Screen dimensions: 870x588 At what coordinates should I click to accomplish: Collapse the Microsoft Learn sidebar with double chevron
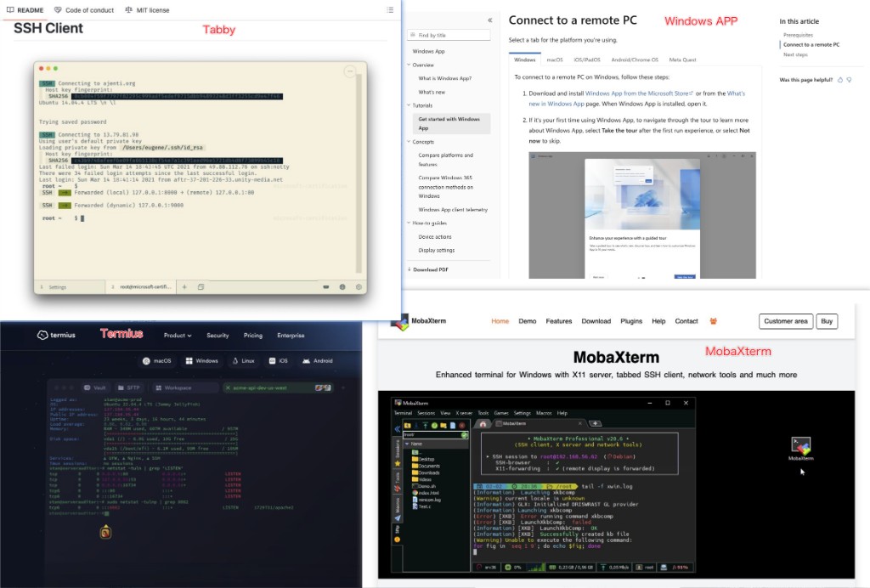pos(490,20)
